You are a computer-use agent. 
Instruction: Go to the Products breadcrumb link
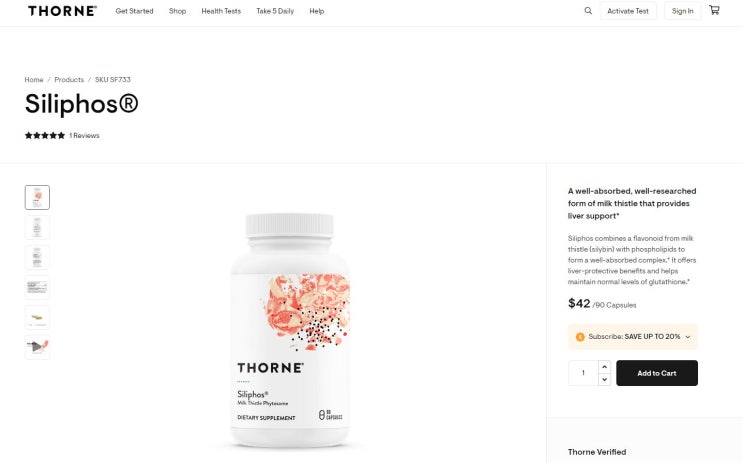(69, 80)
